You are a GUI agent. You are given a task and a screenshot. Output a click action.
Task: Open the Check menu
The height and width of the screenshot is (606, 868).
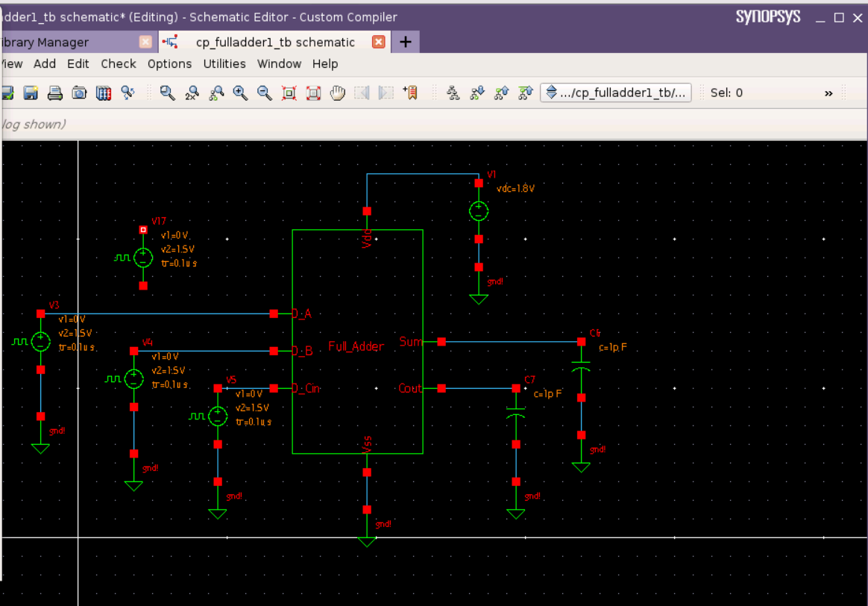[118, 64]
